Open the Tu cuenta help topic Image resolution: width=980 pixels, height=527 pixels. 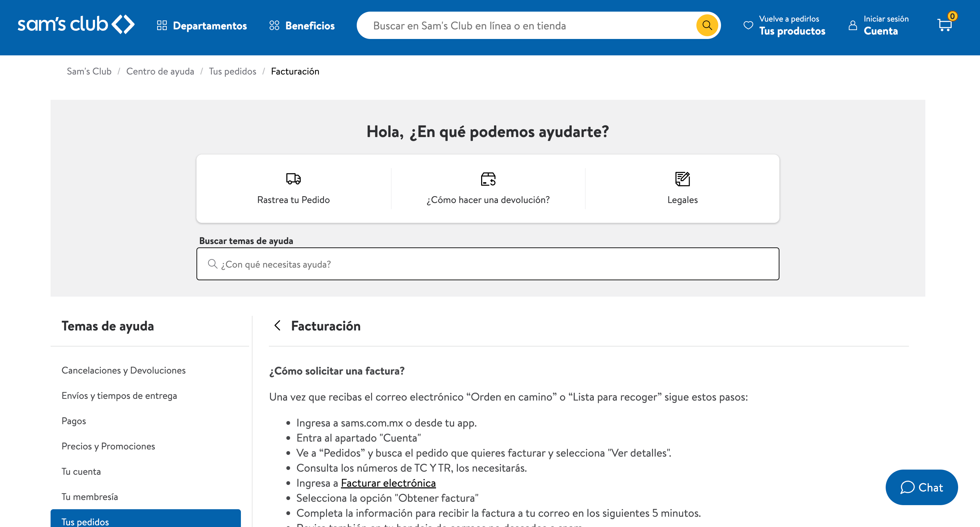point(81,471)
